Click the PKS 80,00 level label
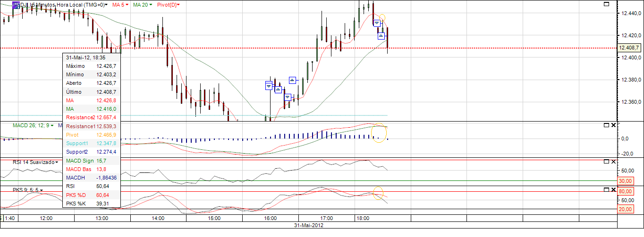The height and width of the screenshot is (237, 644). point(625,192)
